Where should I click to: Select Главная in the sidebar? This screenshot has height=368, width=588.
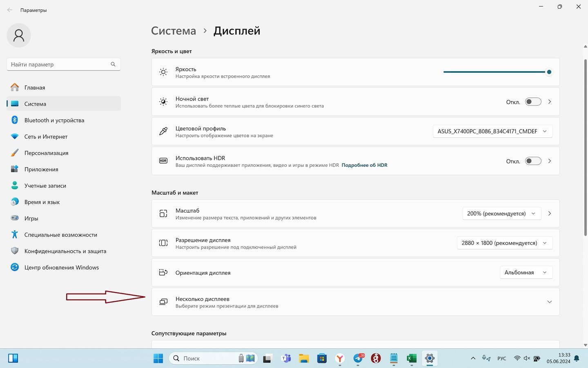(x=64, y=88)
